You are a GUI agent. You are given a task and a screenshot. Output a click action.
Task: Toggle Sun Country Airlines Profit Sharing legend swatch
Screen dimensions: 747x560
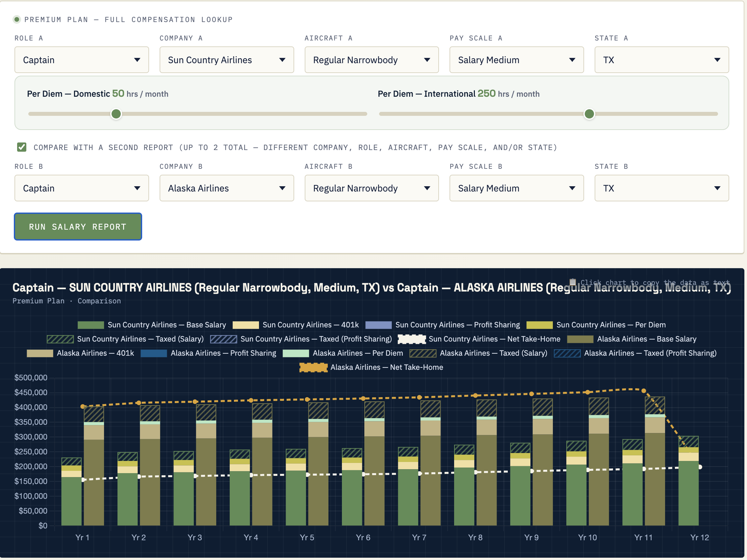point(378,325)
